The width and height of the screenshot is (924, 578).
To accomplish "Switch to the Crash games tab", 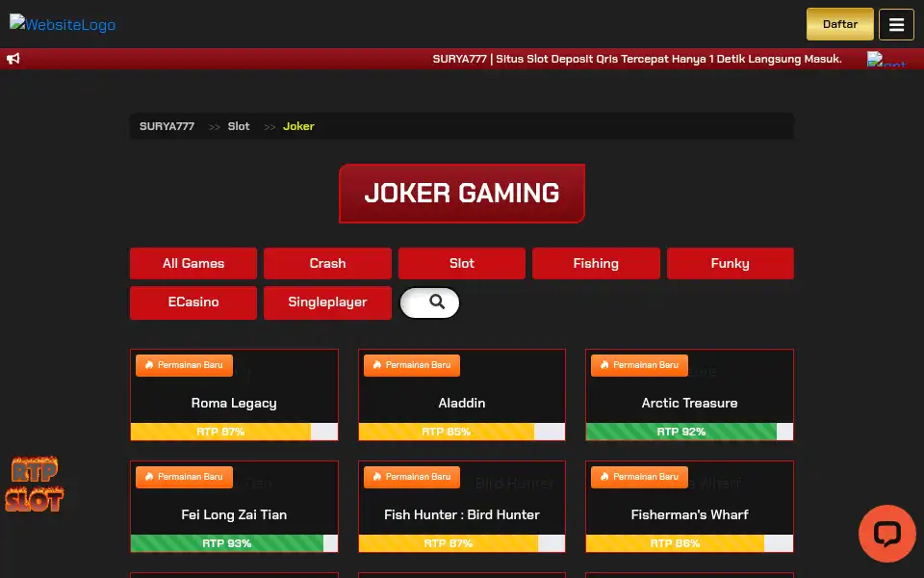I will [327, 263].
